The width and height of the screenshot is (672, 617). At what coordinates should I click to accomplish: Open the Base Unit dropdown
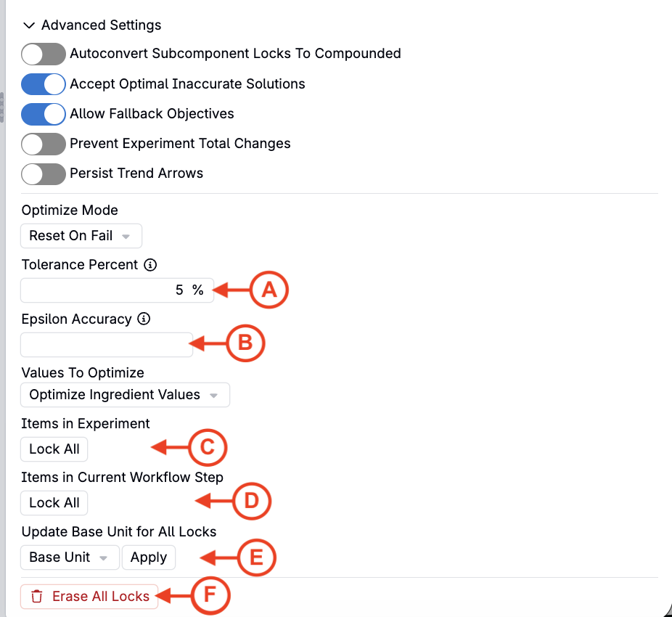pos(70,557)
